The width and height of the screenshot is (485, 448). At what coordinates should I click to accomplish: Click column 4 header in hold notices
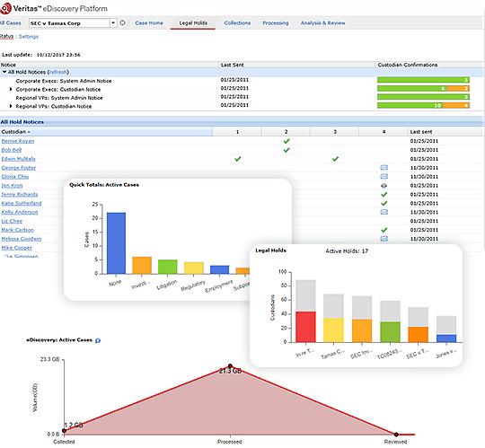(x=384, y=132)
